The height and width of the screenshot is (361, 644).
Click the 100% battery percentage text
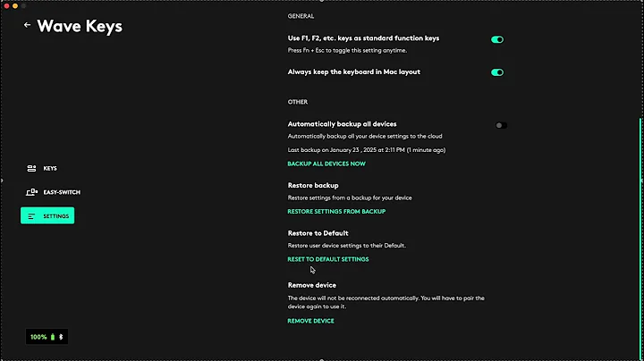[38, 337]
